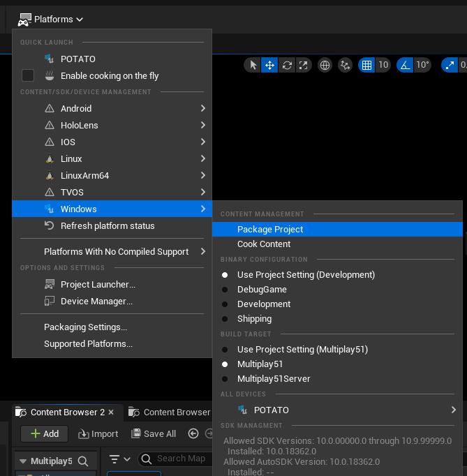Enable cooking on the fly checkbox
The image size is (467, 476).
tap(28, 75)
